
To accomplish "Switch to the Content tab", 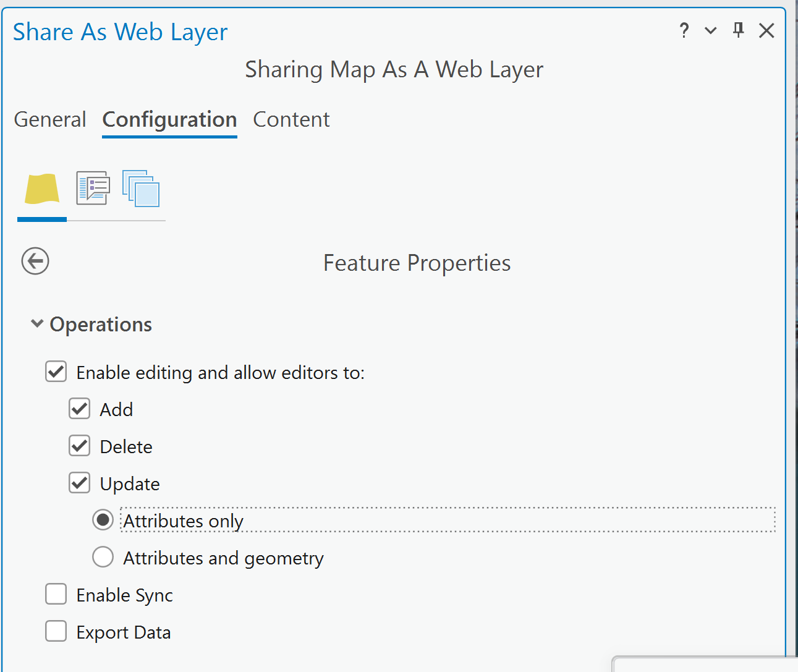I will coord(291,119).
